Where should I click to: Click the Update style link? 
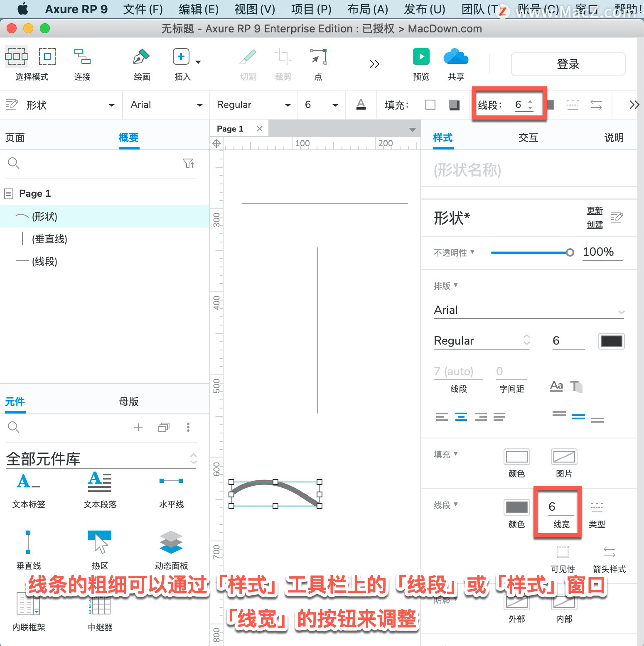coord(595,211)
